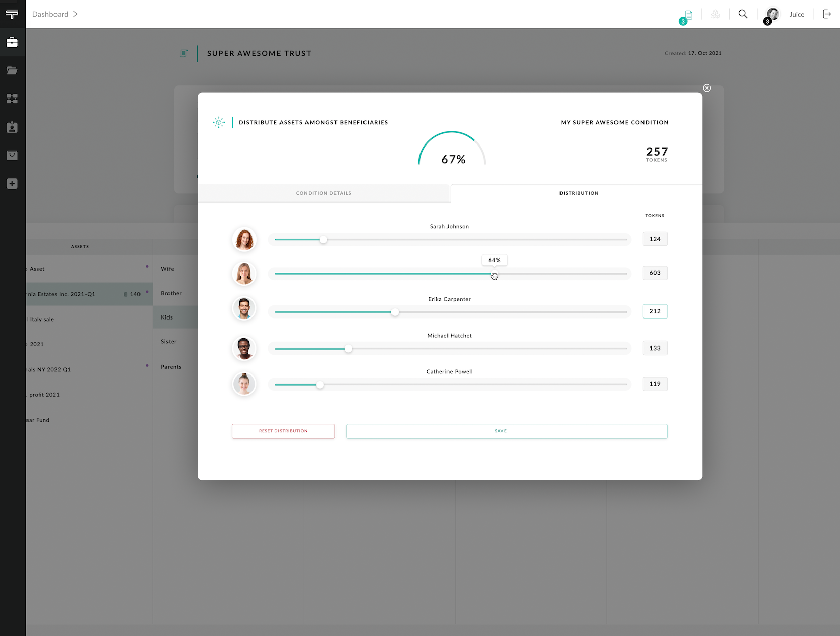Click the search magnifier icon
Image resolution: width=840 pixels, height=636 pixels.
[743, 14]
